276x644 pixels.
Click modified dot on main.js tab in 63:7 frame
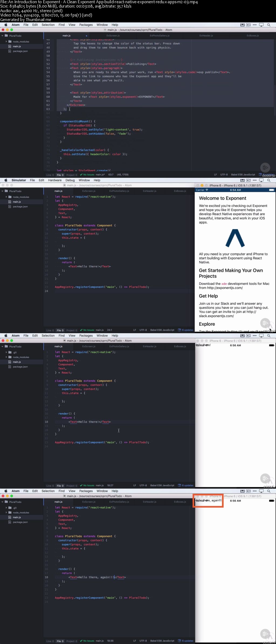coord(87,36)
